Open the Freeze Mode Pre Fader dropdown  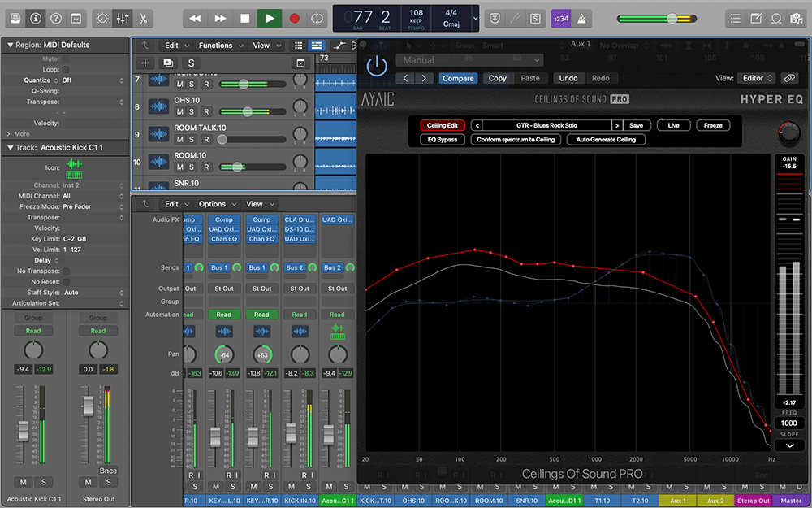pos(93,206)
